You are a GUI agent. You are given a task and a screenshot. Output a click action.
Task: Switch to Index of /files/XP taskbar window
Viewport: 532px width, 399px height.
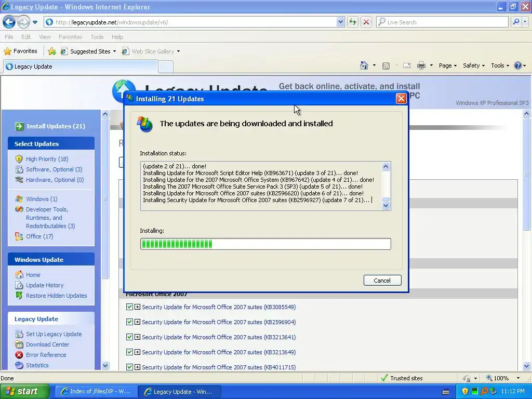pyautogui.click(x=96, y=391)
